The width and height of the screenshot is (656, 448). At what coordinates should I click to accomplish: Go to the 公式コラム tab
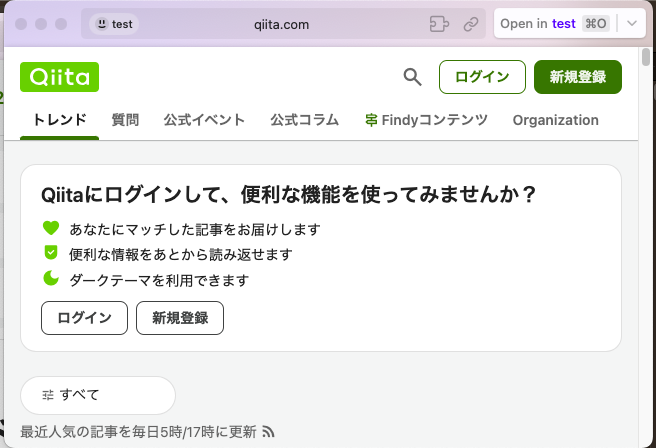coord(304,120)
